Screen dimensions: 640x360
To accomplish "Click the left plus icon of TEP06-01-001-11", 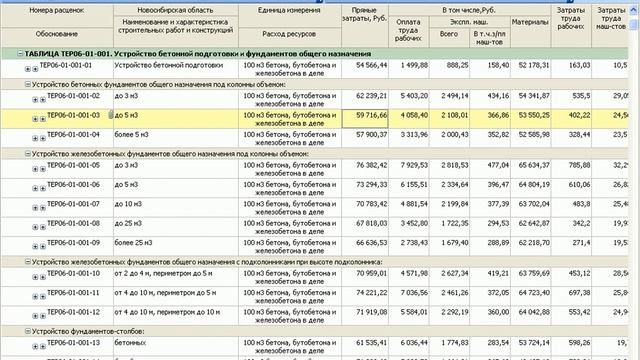I will [35, 296].
